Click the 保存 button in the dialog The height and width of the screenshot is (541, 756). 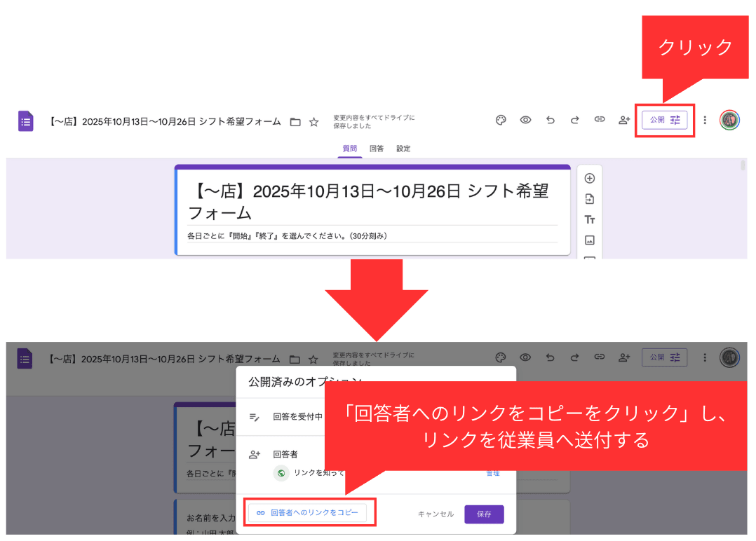(x=484, y=514)
